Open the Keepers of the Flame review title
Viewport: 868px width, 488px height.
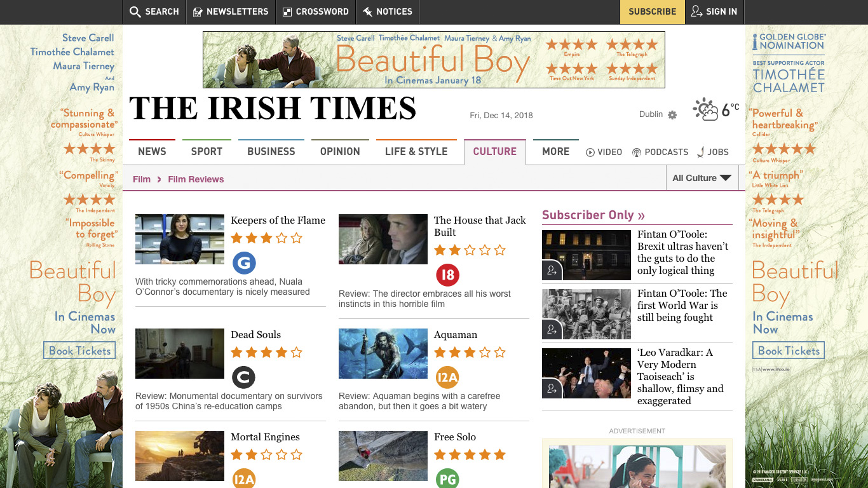[278, 220]
